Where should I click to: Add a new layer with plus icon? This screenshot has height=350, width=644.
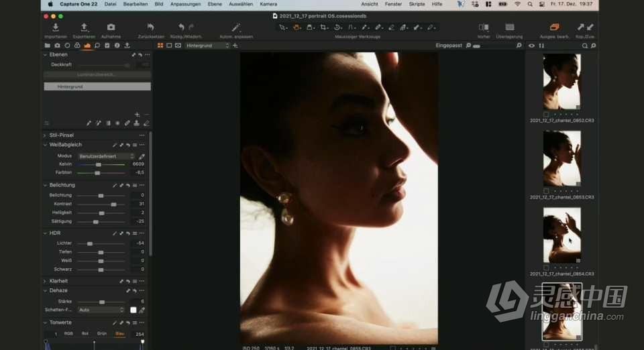[137, 115]
